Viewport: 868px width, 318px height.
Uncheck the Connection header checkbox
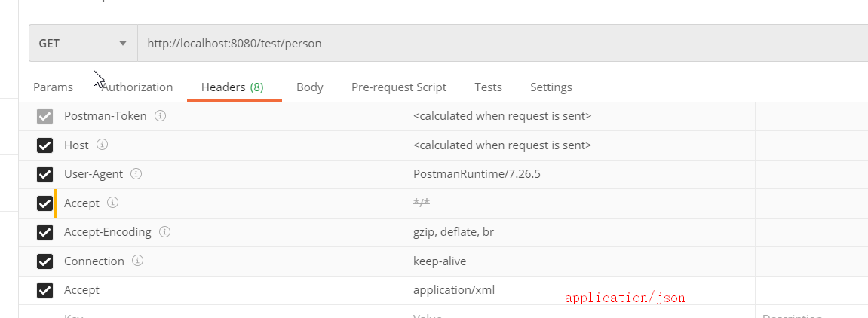click(45, 261)
